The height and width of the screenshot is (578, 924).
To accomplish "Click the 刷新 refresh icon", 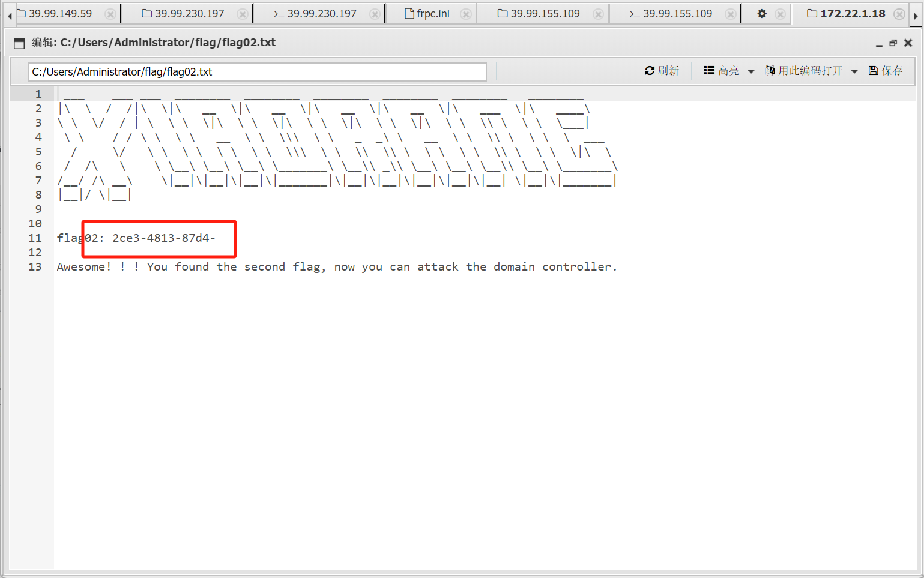I will pyautogui.click(x=650, y=71).
